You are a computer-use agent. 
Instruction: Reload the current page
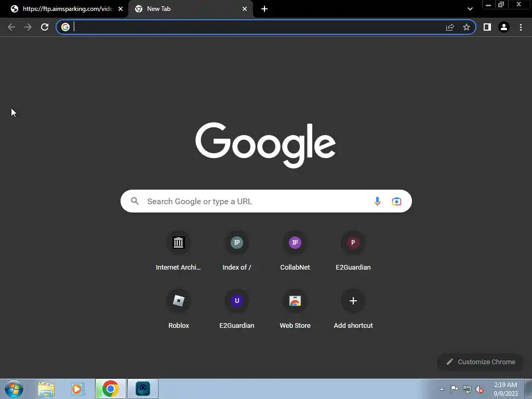click(45, 27)
